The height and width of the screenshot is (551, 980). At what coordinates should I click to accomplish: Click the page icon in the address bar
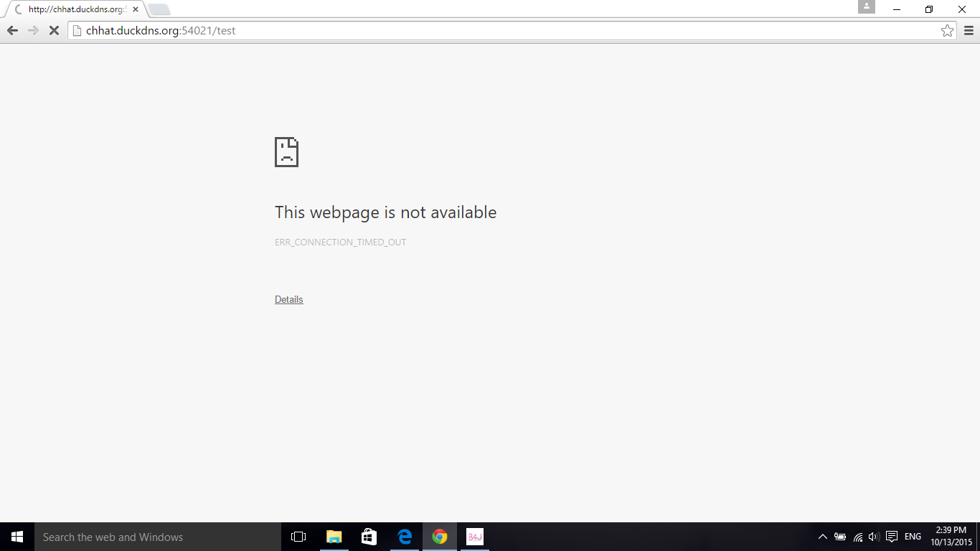(x=77, y=31)
